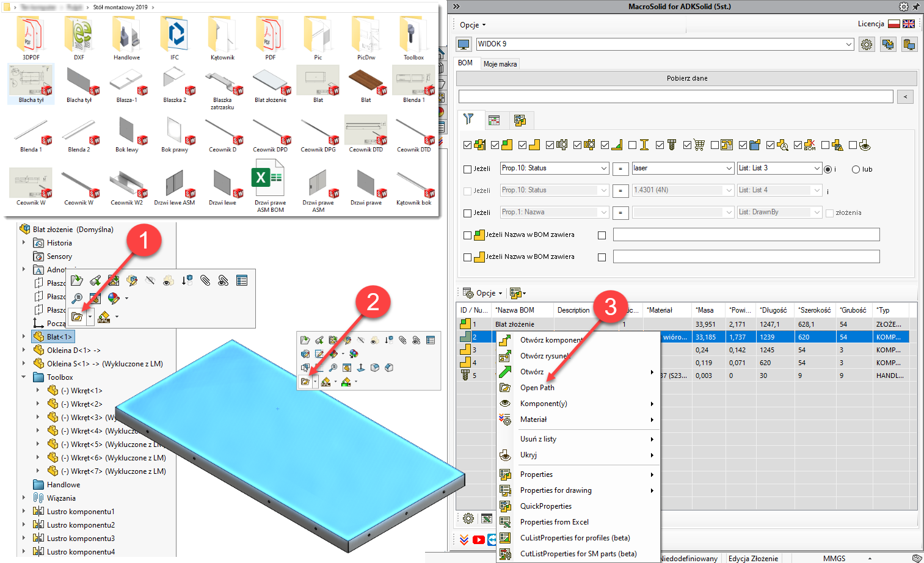Click the green-highlighted RAL icon in graphics-area toolbar
924x563 pixels.
pos(346,382)
